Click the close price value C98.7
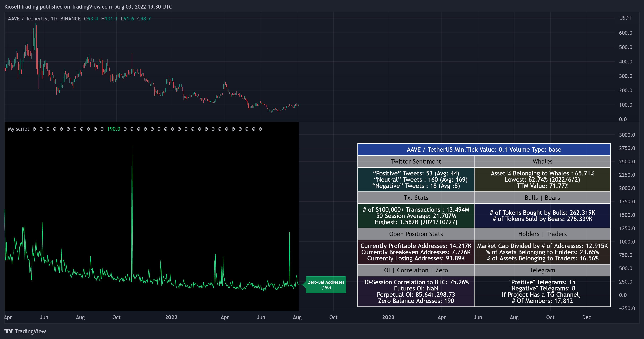644x339 pixels. pos(144,18)
